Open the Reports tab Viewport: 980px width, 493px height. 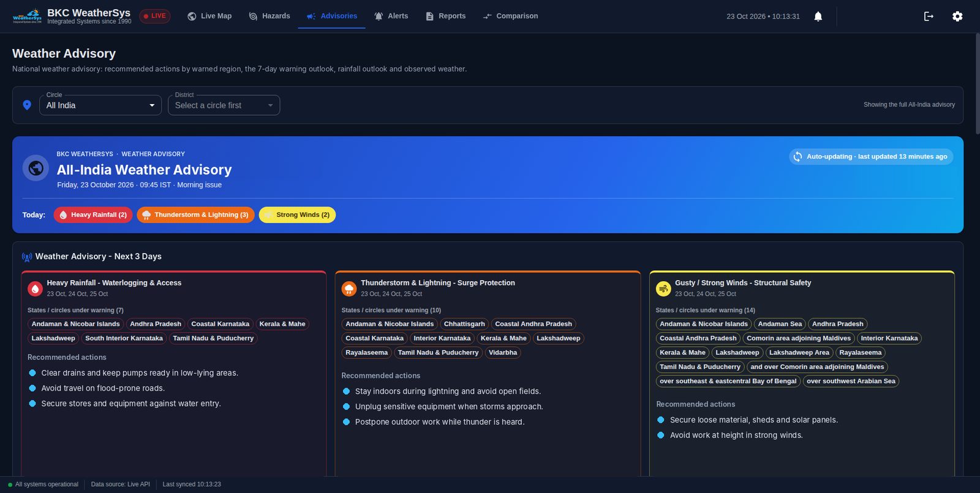coord(446,16)
